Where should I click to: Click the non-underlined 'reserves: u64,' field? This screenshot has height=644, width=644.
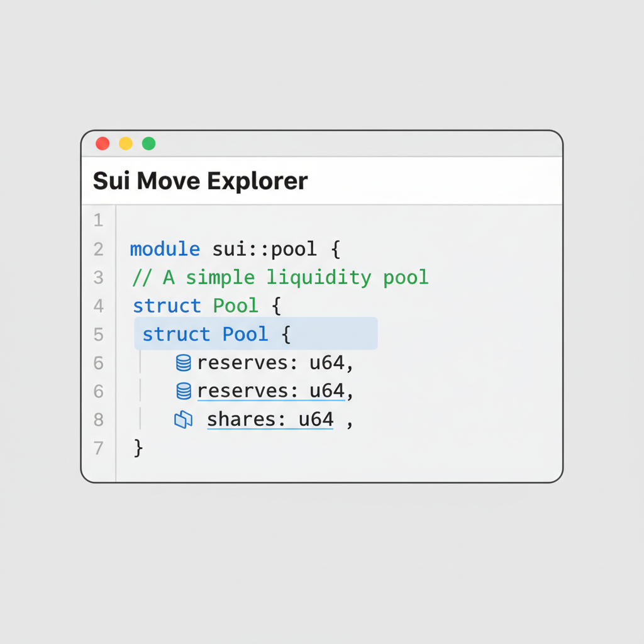tap(275, 363)
